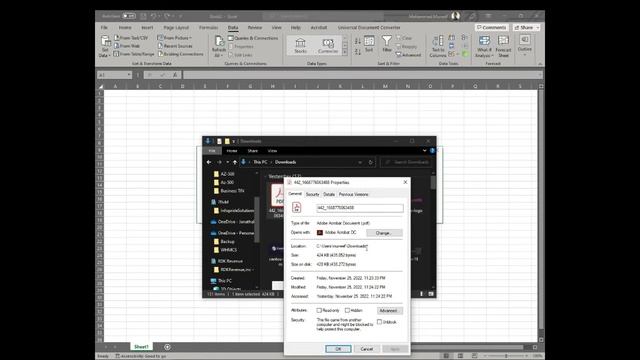This screenshot has width=640, height=360.
Task: Go back in File Explorer navigation
Action: coord(209,162)
